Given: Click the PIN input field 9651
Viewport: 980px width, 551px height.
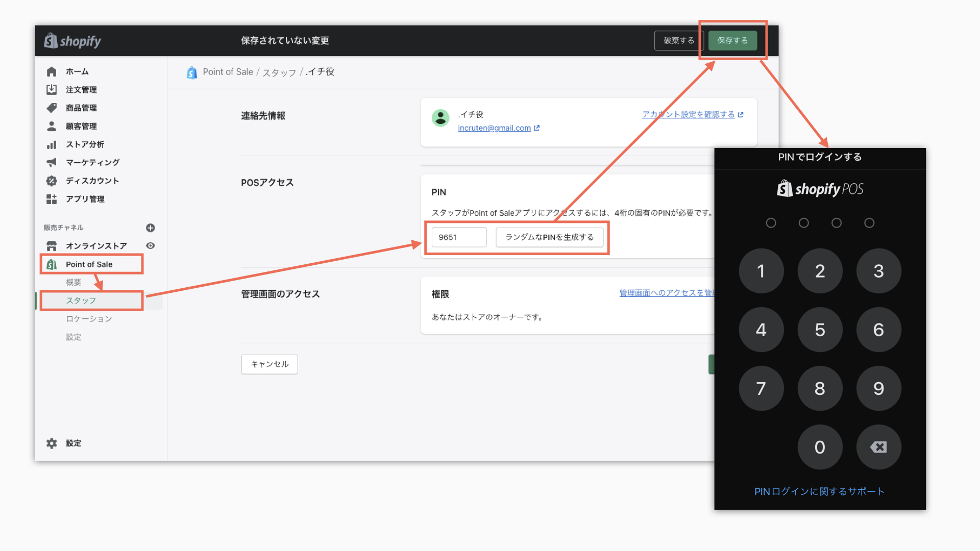Looking at the screenshot, I should 459,237.
